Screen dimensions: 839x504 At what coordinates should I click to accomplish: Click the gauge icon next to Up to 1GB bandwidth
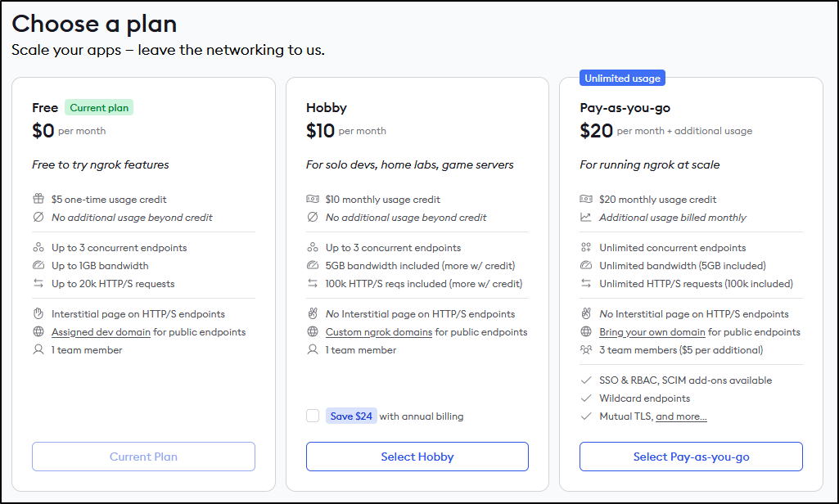click(38, 266)
